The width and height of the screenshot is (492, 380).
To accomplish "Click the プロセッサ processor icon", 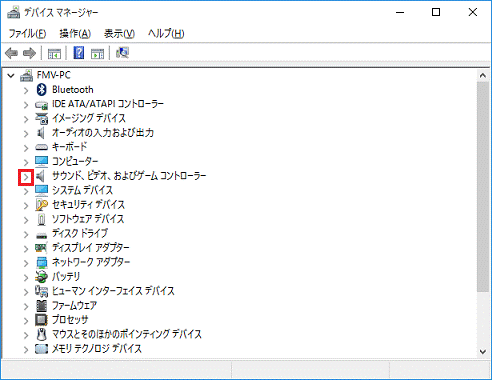I will coord(41,320).
